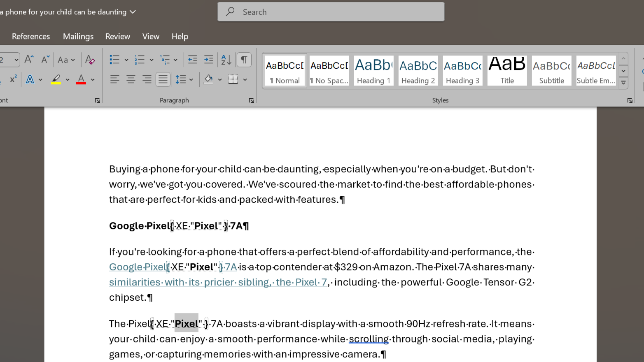The width and height of the screenshot is (644, 362).
Task: Shrink font size with Decrease Font icon
Action: [x=45, y=60]
